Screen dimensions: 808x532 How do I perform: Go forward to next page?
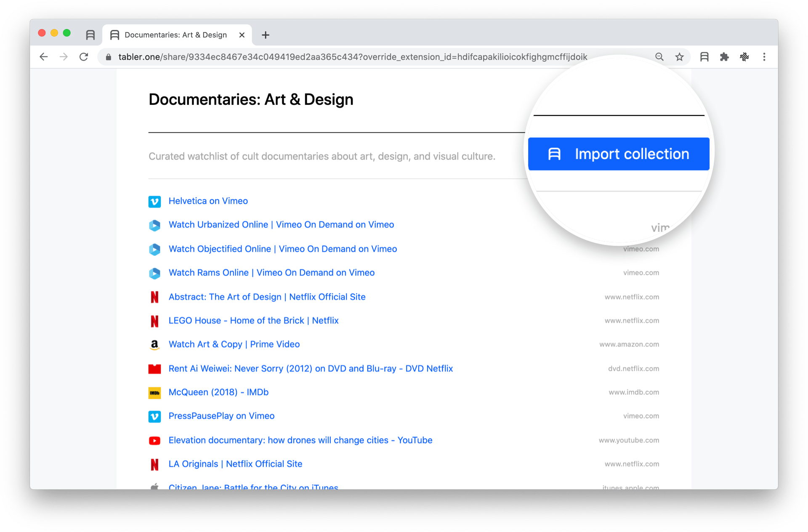(64, 57)
